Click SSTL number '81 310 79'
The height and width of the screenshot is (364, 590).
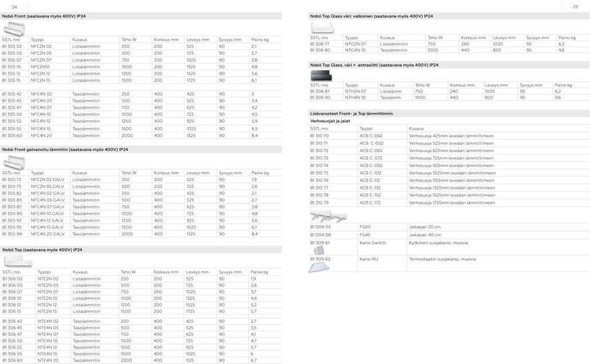(x=319, y=203)
